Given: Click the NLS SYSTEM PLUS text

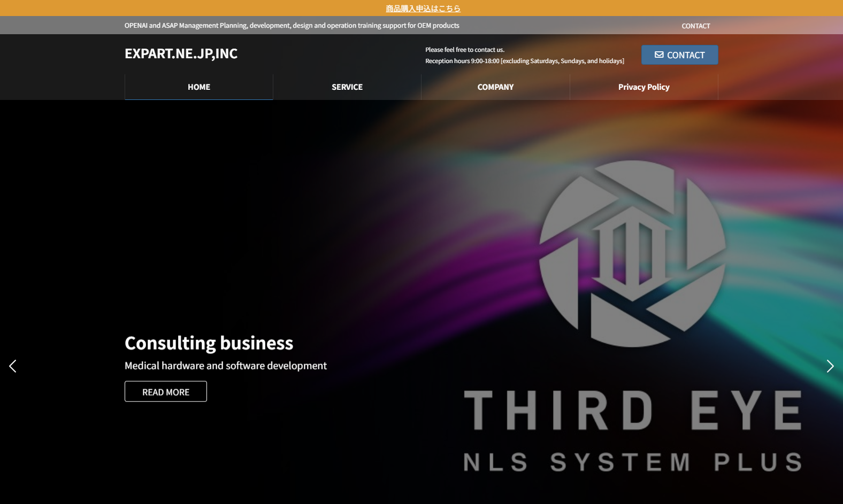Looking at the screenshot, I should 632,462.
